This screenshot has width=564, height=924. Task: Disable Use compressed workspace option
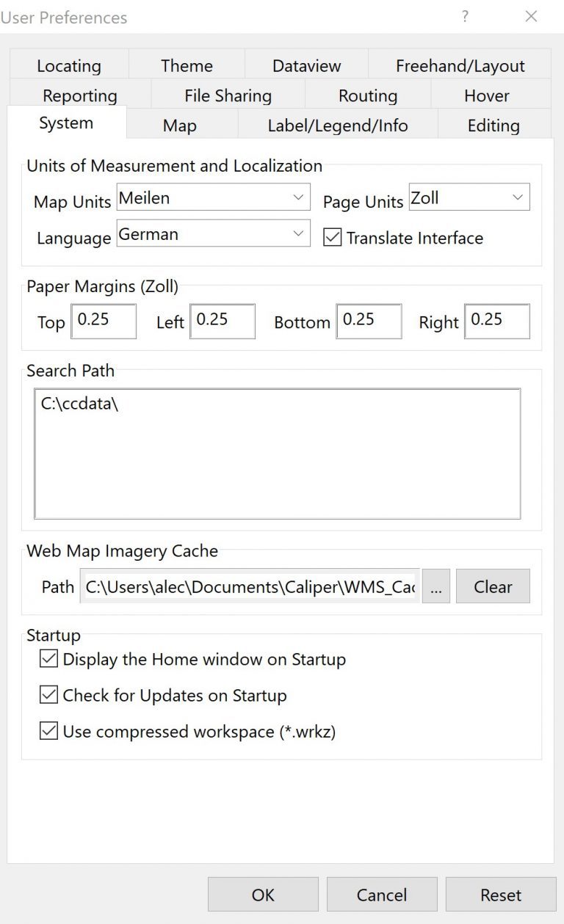click(x=48, y=731)
